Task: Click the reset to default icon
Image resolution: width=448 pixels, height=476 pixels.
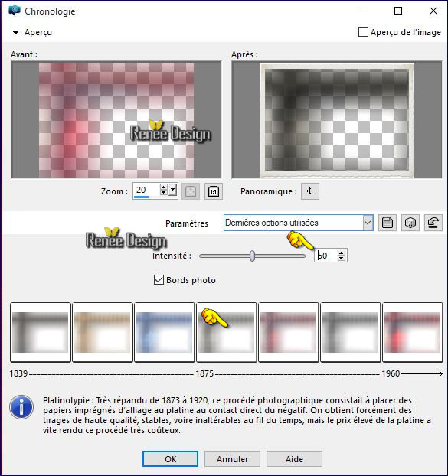Action: pos(433,223)
